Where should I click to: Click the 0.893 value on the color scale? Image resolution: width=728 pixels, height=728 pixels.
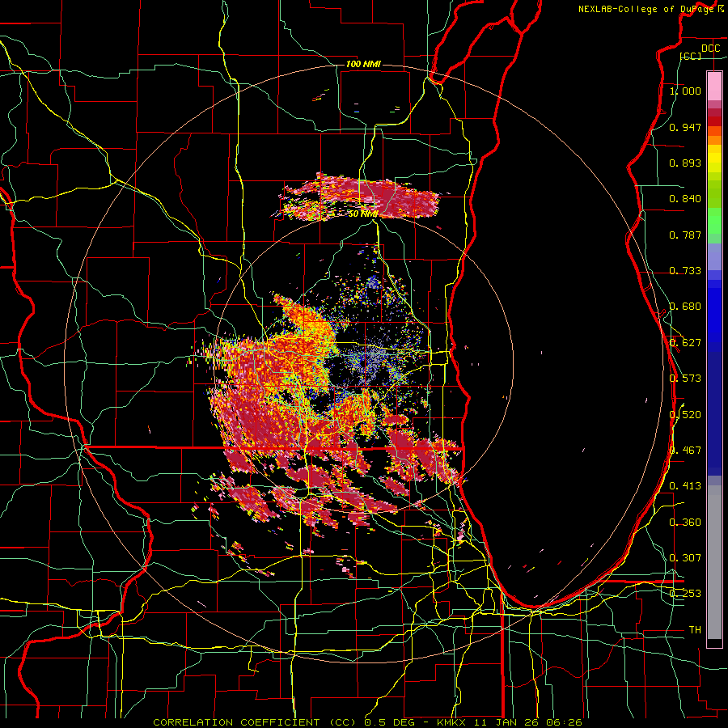685,163
